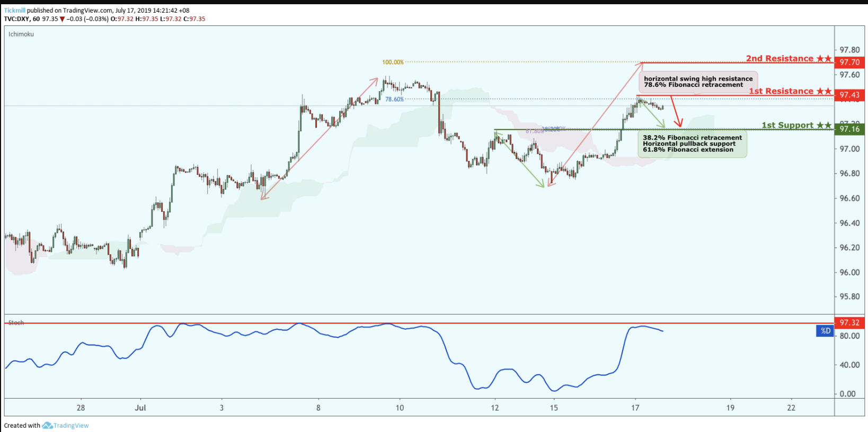
Task: Click the Stoch indicator label
Action: (16, 322)
